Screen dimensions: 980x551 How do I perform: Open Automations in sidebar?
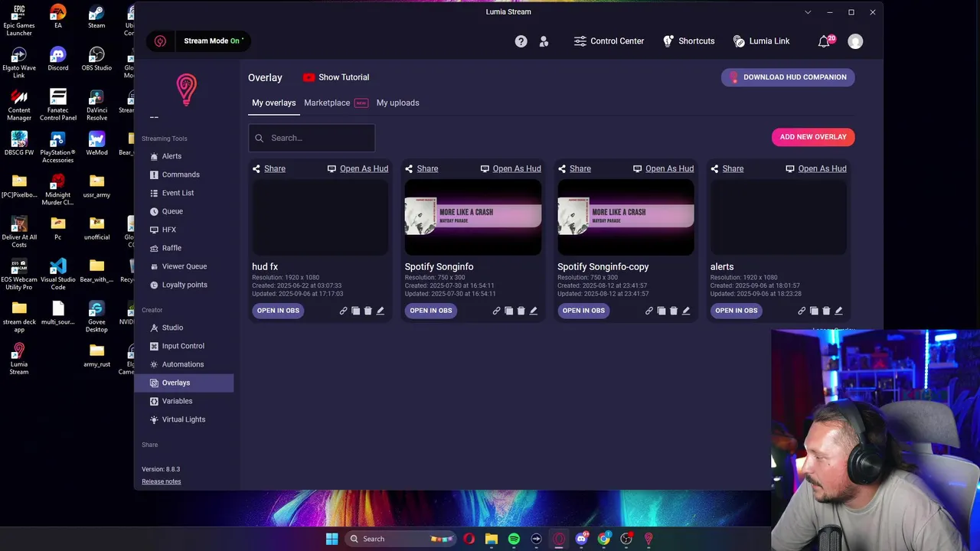[x=184, y=364]
